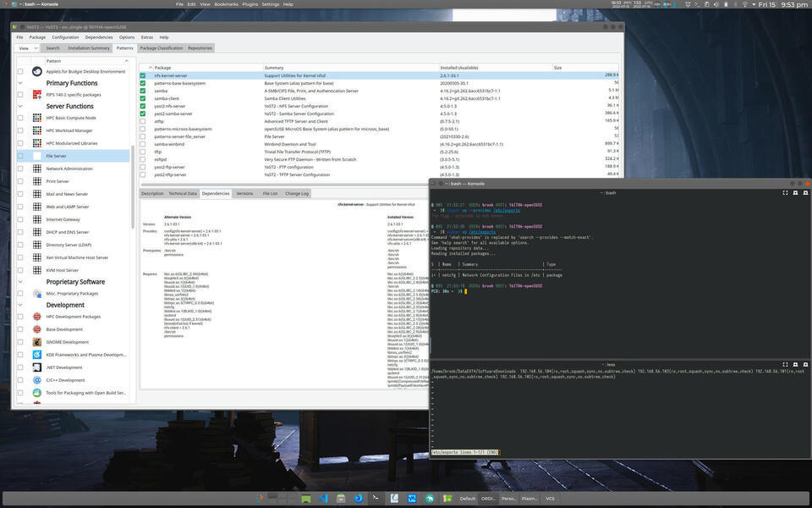
Task: Click the teal elephant icon on taskbar
Action: pyautogui.click(x=430, y=498)
